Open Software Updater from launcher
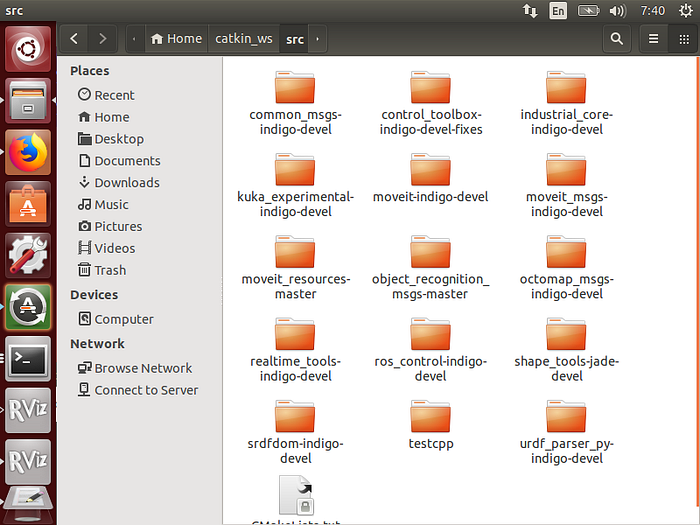 point(28,307)
